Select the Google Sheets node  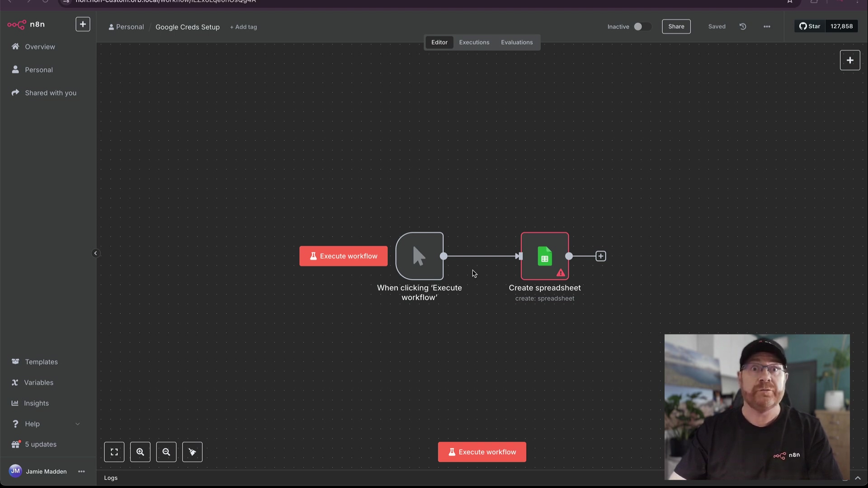click(x=544, y=256)
